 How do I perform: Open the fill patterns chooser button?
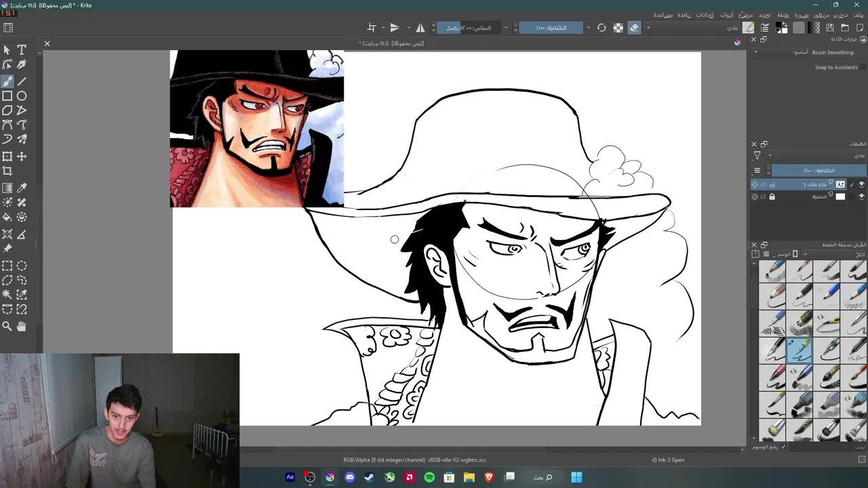[x=799, y=28]
